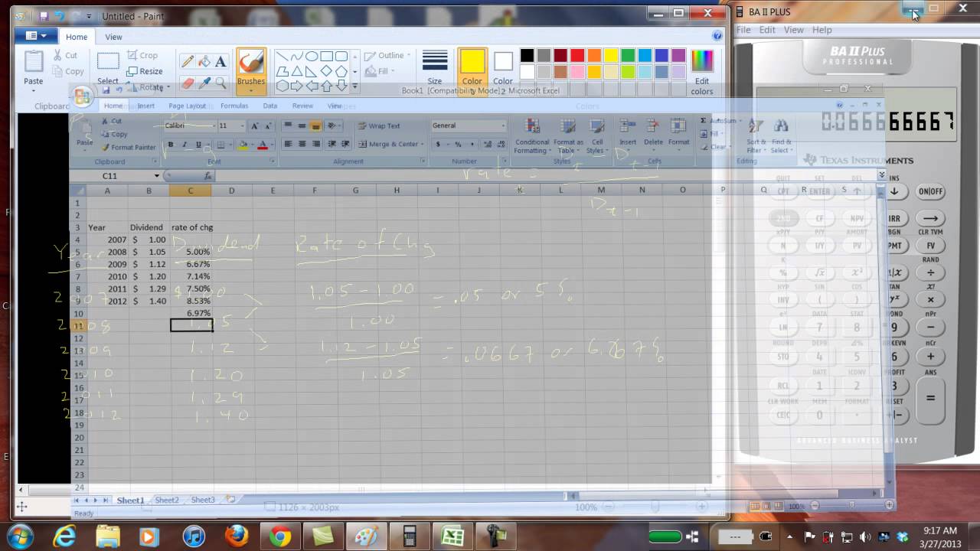
Task: Pick the Hexagon shape
Action: [x=281, y=86]
